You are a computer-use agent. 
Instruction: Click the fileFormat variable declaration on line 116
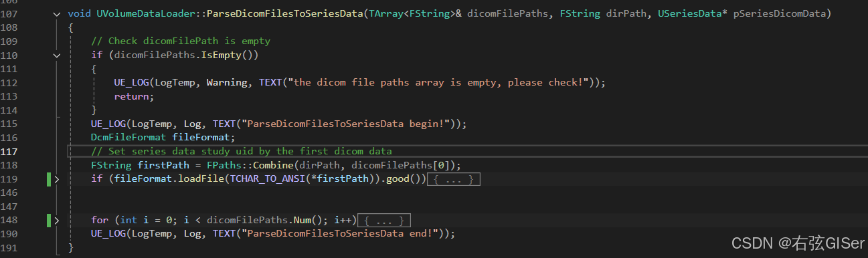pos(201,138)
